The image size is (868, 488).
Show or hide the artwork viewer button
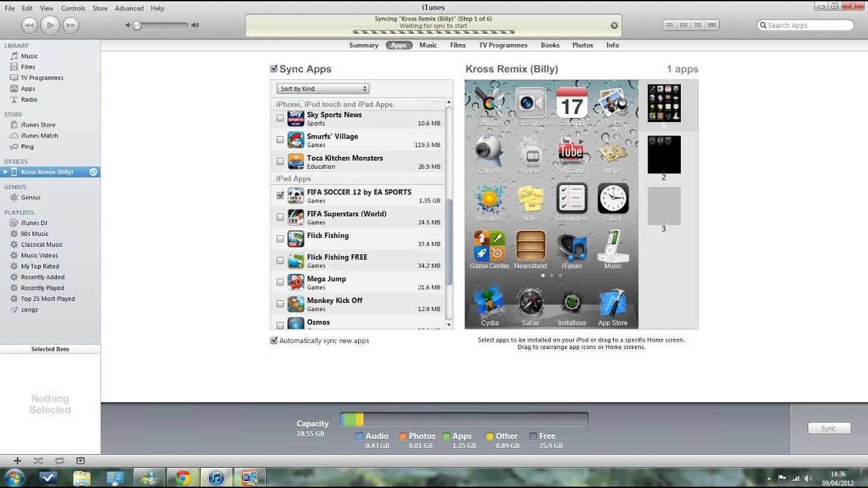(x=80, y=461)
